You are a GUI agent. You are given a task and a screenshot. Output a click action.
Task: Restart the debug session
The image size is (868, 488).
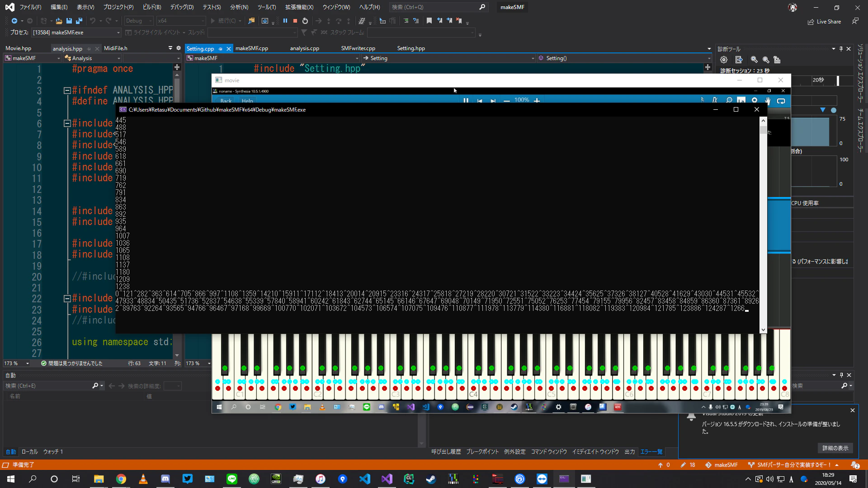click(305, 21)
